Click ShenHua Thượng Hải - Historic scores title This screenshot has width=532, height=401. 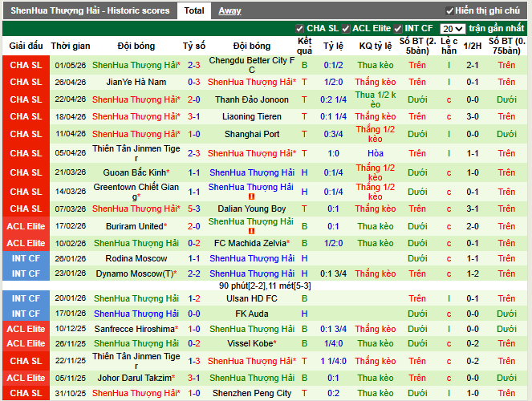90,11
